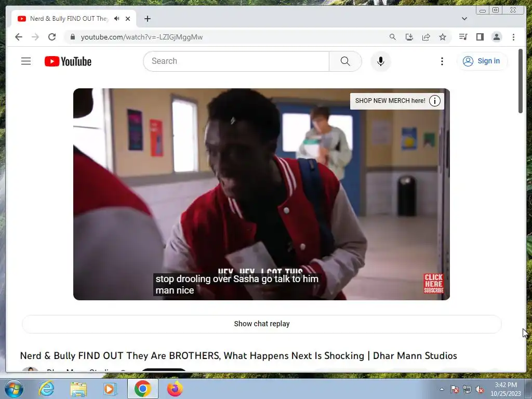Go to YouTube home logo
The width and height of the screenshot is (532, 399).
pyautogui.click(x=68, y=61)
